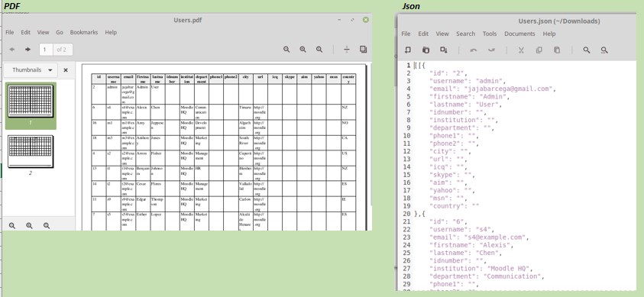
Task: Click find and replace icon in editor
Action: [x=604, y=50]
